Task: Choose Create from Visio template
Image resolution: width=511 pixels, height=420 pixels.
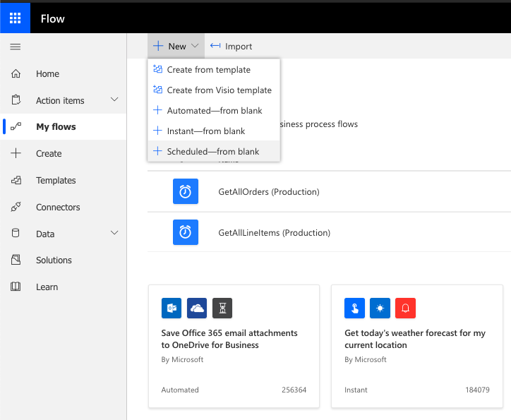Action: [x=219, y=90]
